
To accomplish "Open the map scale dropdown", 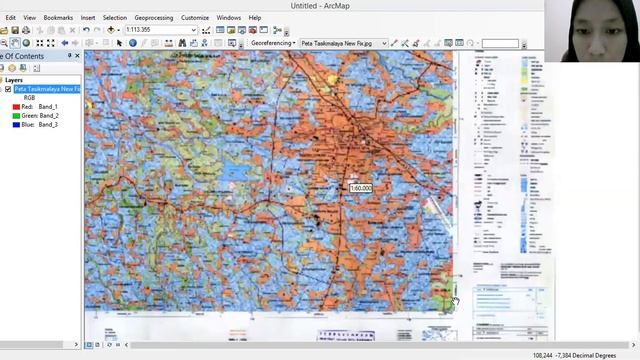I will coord(193,30).
